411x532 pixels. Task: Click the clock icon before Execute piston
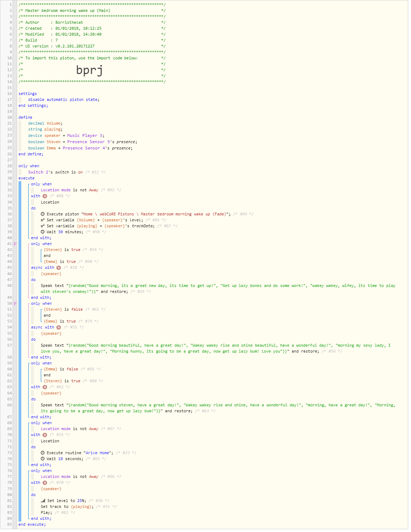(43, 214)
